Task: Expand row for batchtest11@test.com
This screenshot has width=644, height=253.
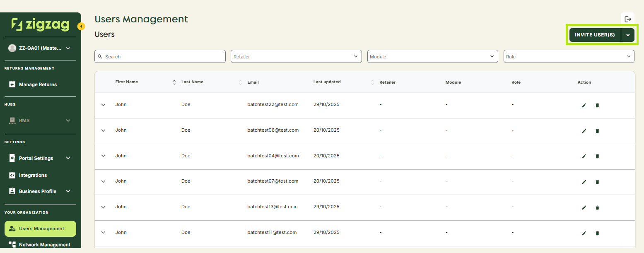Action: tap(104, 233)
